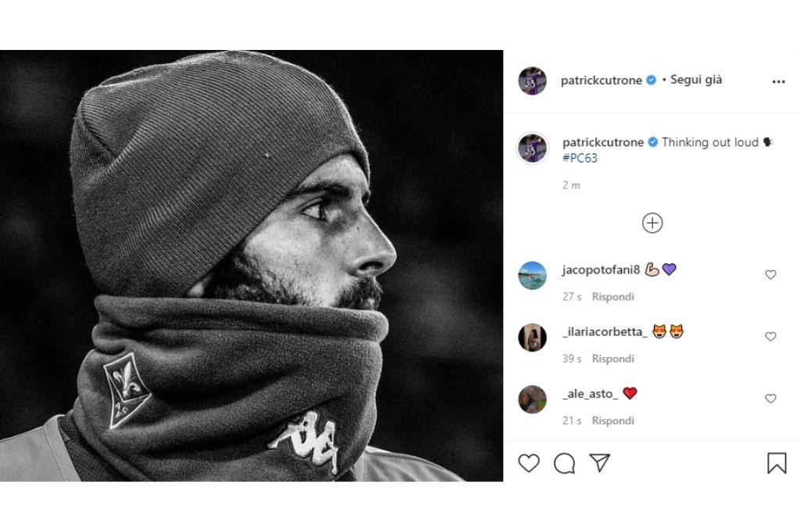Like jacopotofani8's comment
Viewport: 800px width, 532px height.
point(770,275)
